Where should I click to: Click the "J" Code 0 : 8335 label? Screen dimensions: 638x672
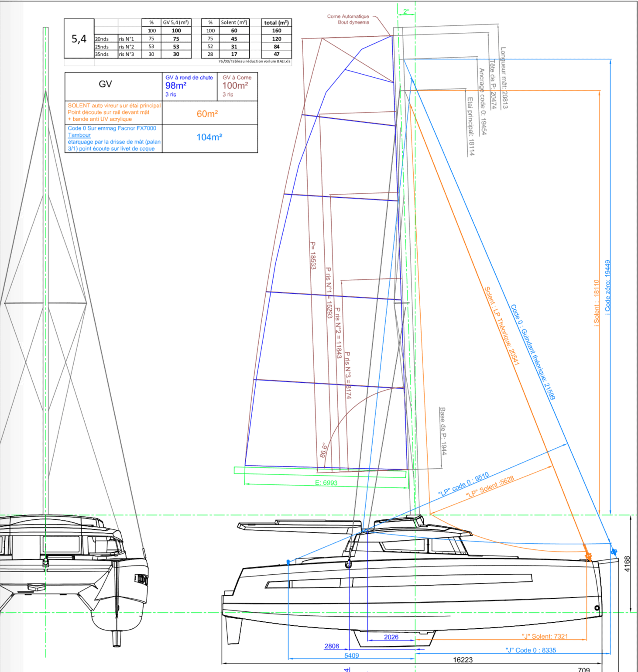(531, 650)
